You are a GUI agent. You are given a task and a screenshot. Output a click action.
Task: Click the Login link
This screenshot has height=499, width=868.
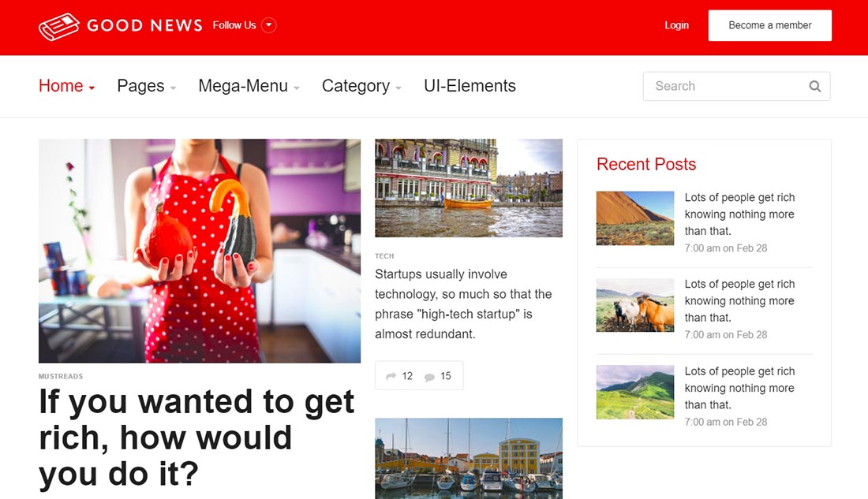(676, 25)
